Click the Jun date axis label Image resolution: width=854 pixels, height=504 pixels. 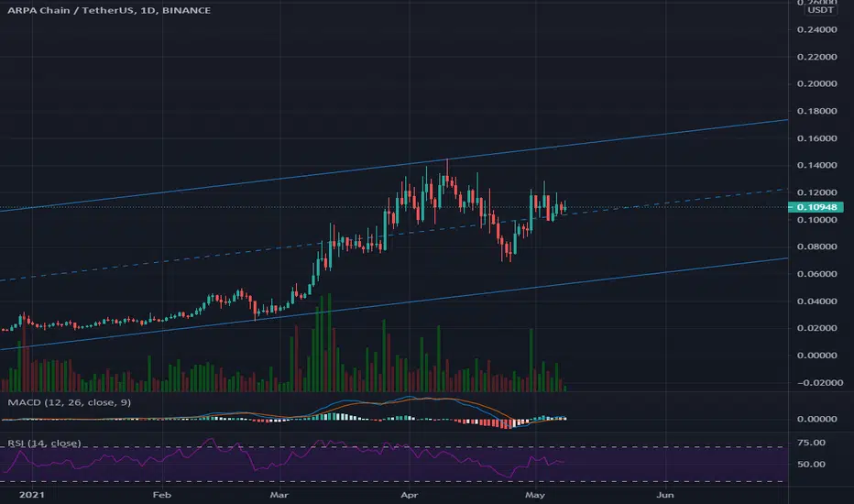(665, 495)
